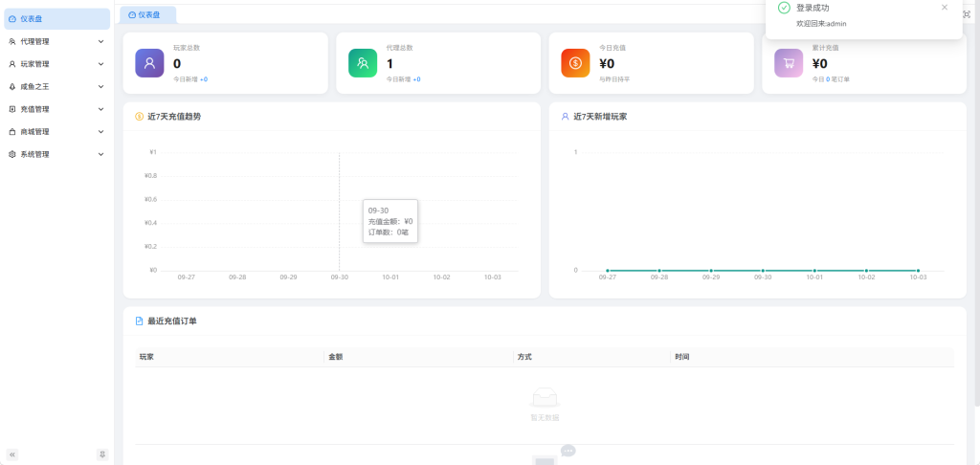This screenshot has height=465, width=980.
Task: Expand the 咸鱼之王 sidebar menu
Action: coord(56,86)
